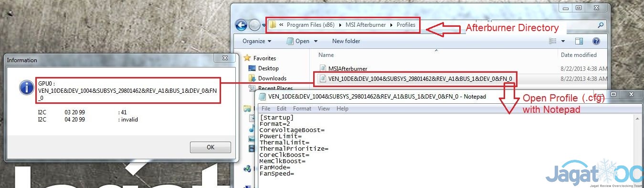Screen dimensions: 644x188
Task: Click the Downloads folder icon in navigation pane
Action: (x=252, y=78)
